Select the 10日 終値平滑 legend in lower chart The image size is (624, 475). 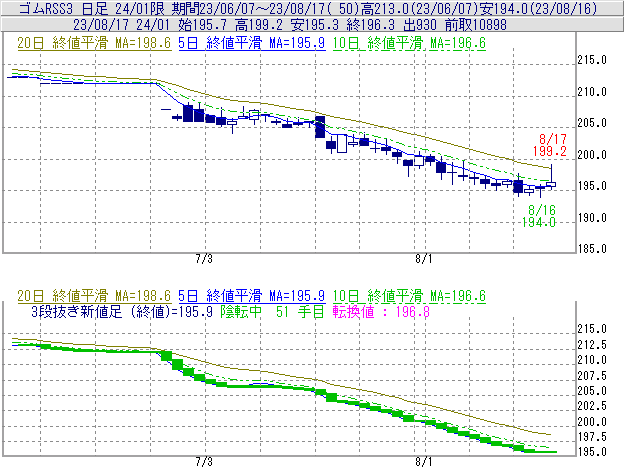(409, 296)
